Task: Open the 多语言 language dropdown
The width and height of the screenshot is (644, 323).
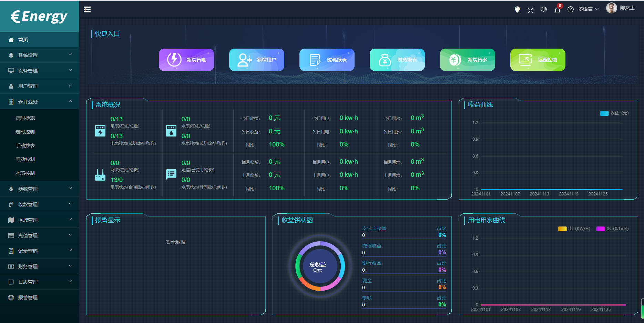Action: coord(588,9)
